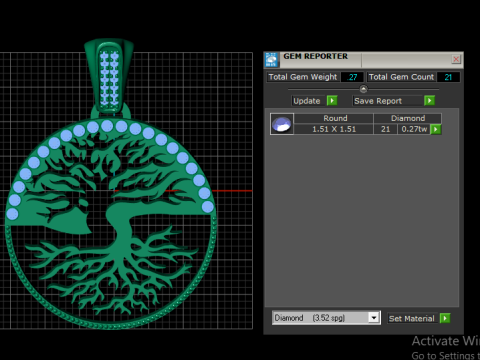This screenshot has height=360, width=480.
Task: Click the Total Gem Count value 21
Action: point(448,77)
